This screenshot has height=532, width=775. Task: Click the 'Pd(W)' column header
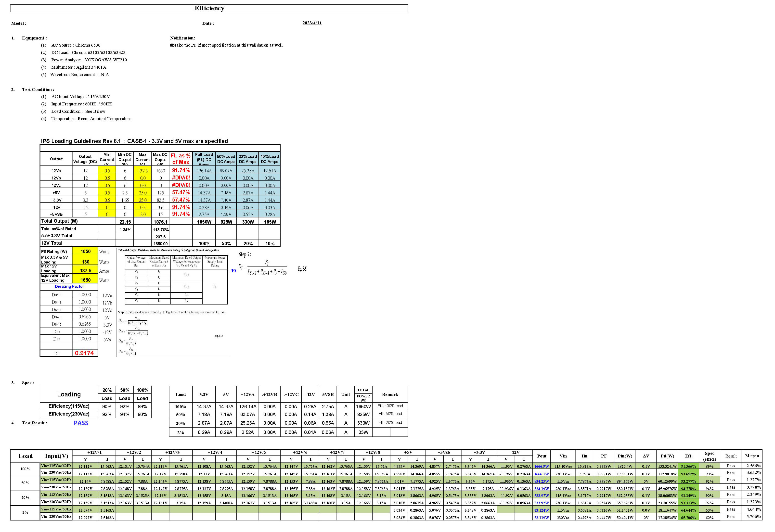(x=667, y=456)
